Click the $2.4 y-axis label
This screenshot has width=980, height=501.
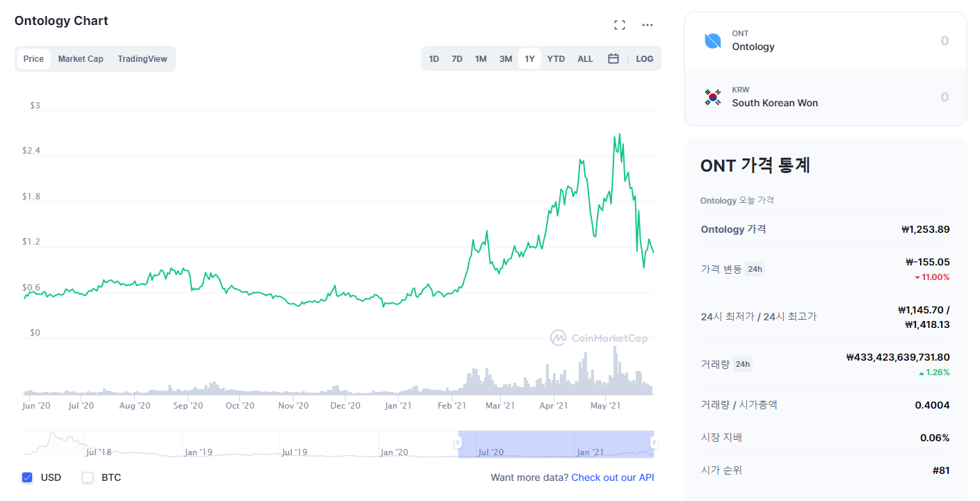coord(31,151)
